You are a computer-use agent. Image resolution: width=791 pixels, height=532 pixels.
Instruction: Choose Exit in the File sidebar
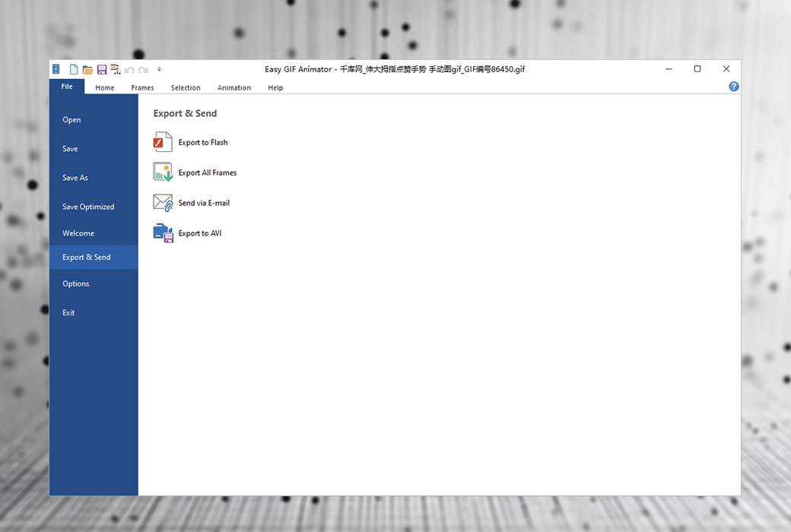(94, 312)
